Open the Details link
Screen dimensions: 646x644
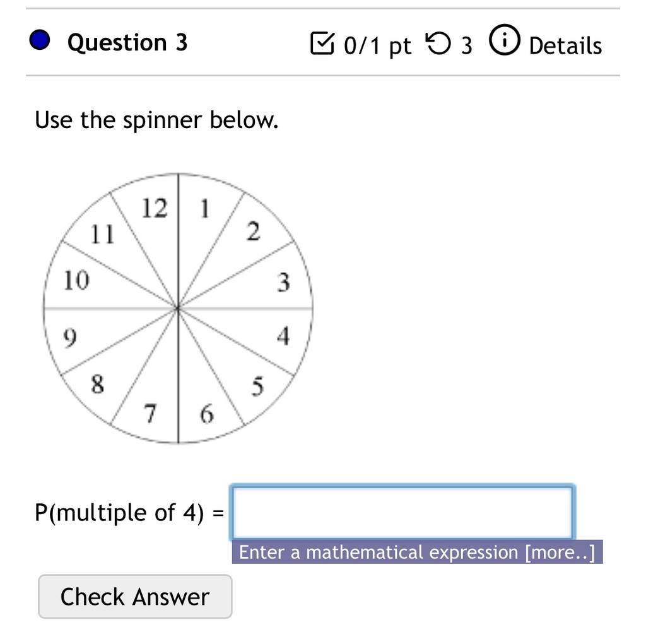(x=565, y=45)
